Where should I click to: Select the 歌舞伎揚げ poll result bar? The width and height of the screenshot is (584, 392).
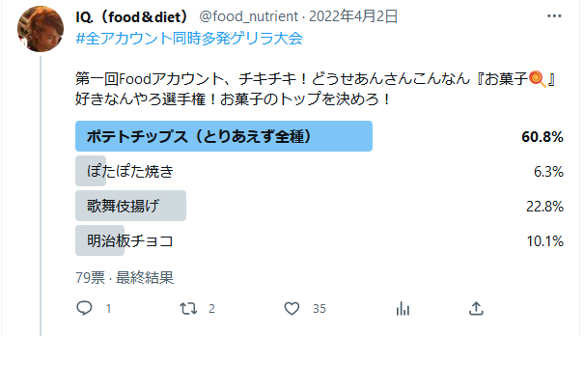click(x=320, y=206)
